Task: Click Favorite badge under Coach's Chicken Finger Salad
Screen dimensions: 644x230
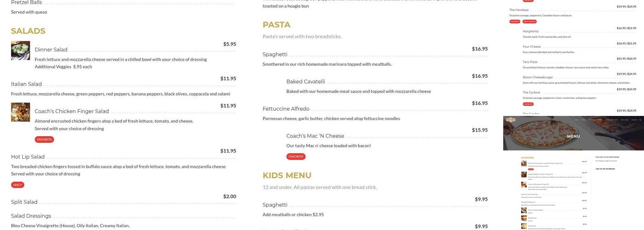Action: pos(44,139)
